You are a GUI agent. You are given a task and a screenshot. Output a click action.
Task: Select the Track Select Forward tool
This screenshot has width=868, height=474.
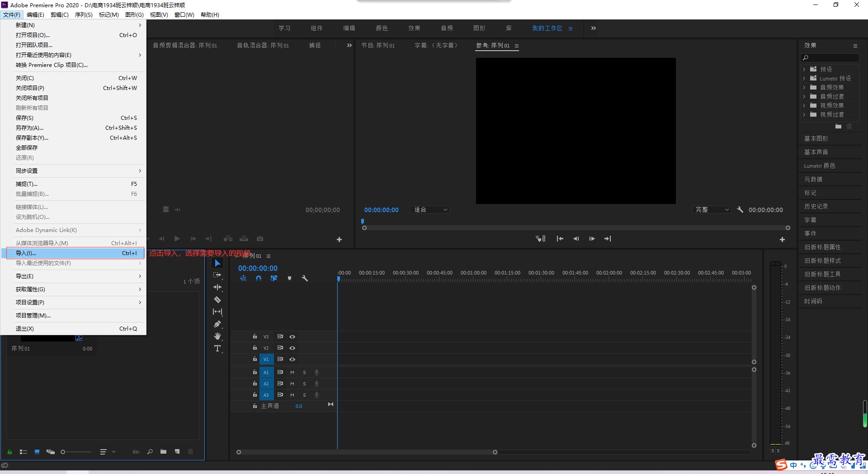point(217,275)
